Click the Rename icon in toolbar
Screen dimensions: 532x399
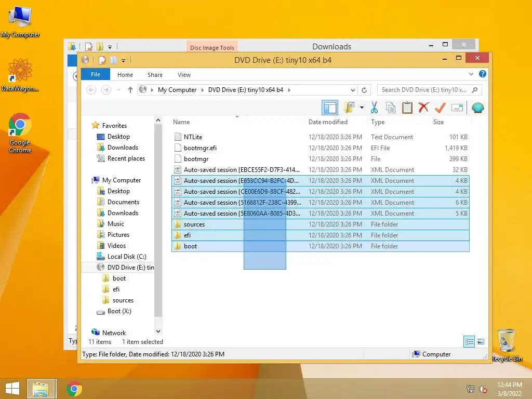point(457,108)
